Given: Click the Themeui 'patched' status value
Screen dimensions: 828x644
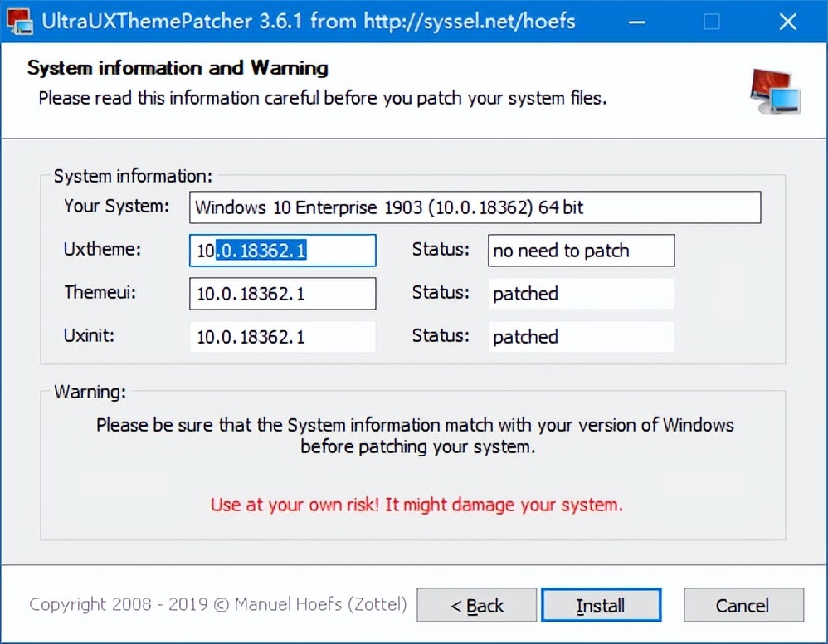Looking at the screenshot, I should click(581, 294).
